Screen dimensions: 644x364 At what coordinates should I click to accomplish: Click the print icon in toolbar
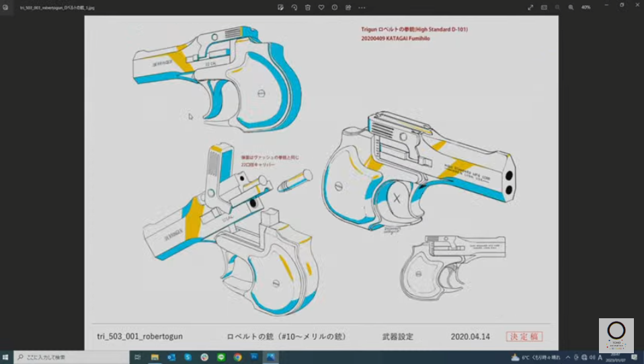pos(348,7)
